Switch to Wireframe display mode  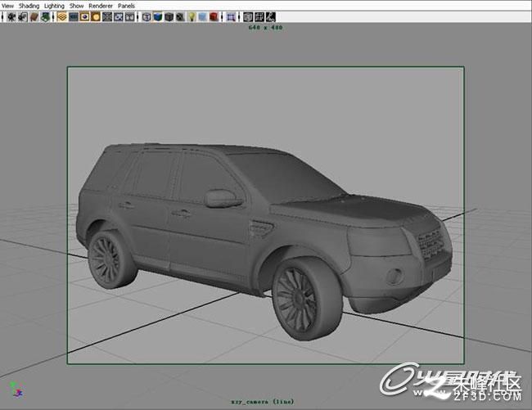click(x=147, y=16)
